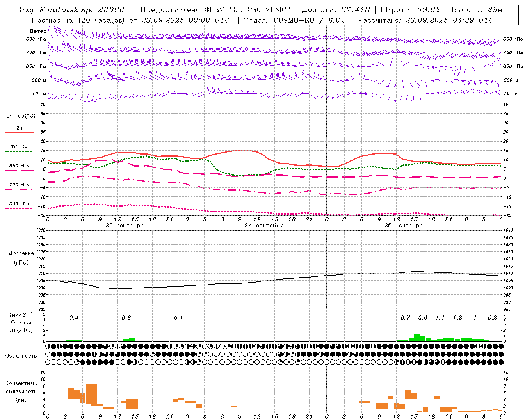
Task: Click the Долгота: 67.413 header value
Action: pos(336,10)
